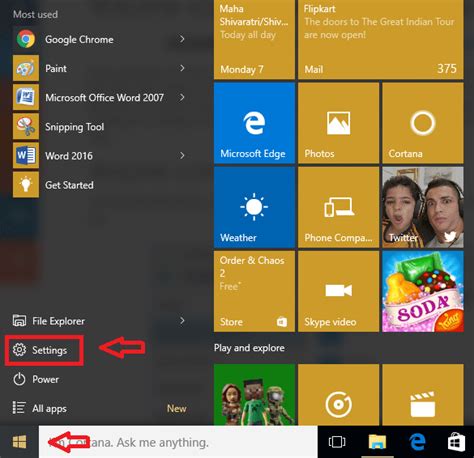Viewport: 474px width, 458px height.
Task: Open Microsoft Office Word 2007 icon
Action: pos(26,97)
